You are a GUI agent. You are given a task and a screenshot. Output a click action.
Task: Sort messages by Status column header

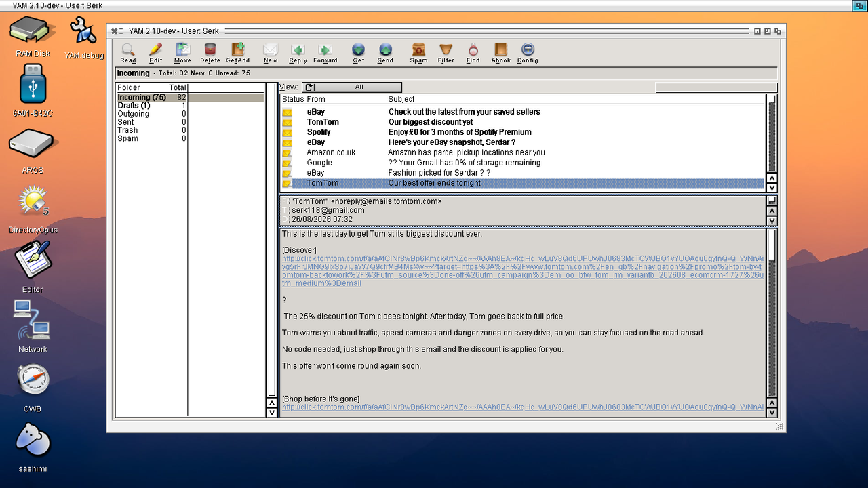tap(293, 99)
